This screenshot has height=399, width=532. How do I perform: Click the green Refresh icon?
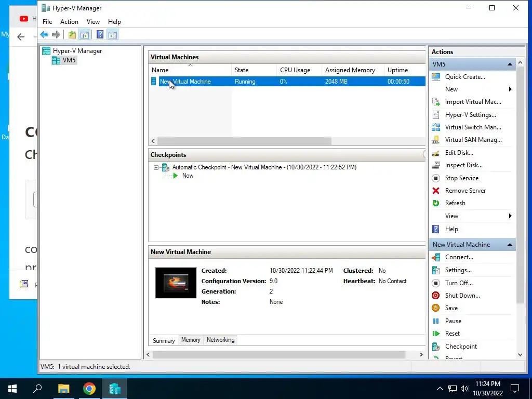(x=436, y=203)
